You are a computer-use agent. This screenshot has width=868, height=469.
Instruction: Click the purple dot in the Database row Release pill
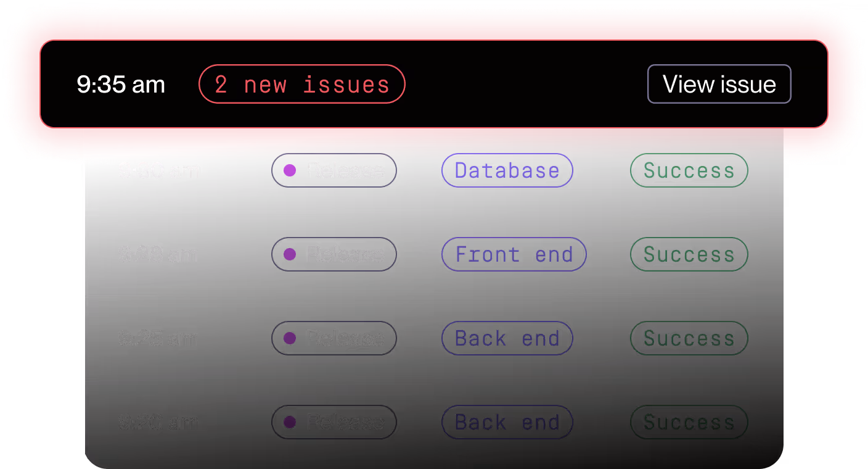(289, 170)
